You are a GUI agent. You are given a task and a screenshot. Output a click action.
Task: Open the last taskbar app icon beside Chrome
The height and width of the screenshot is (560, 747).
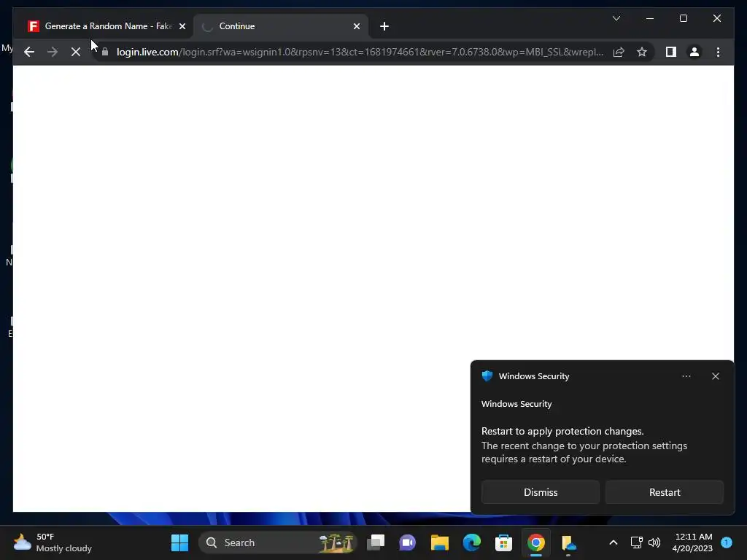point(568,542)
